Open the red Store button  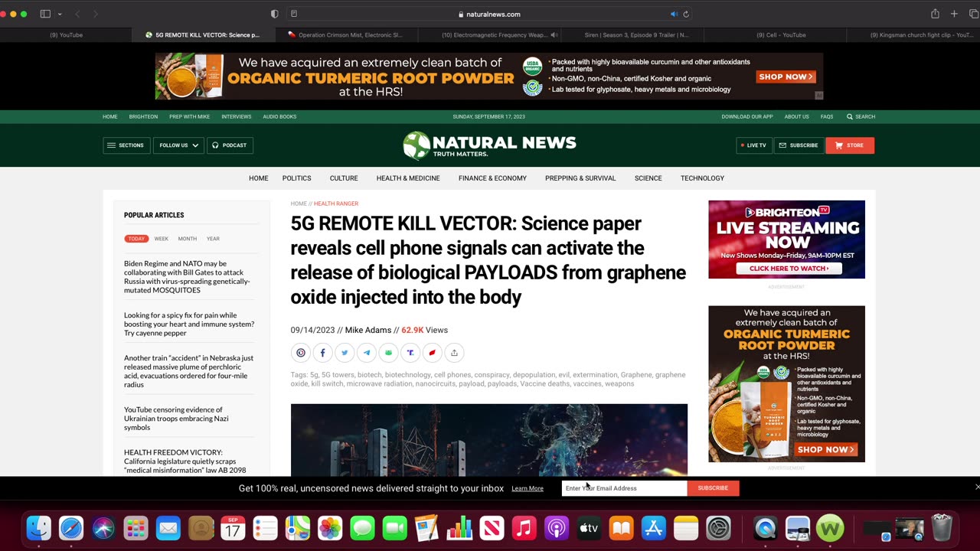(x=850, y=145)
